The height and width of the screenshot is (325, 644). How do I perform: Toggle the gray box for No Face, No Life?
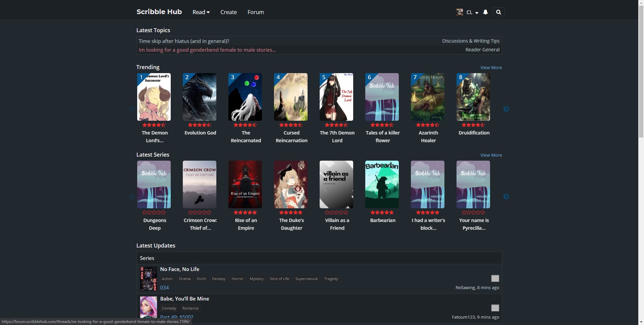[495, 278]
